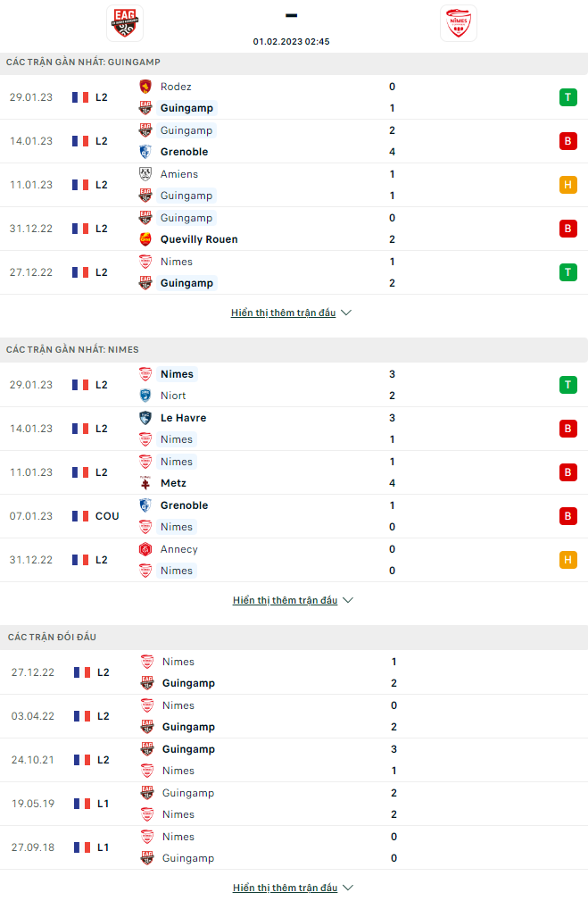Select the Le Havre crest icon
Viewport: 588px width, 901px height.
click(x=145, y=418)
